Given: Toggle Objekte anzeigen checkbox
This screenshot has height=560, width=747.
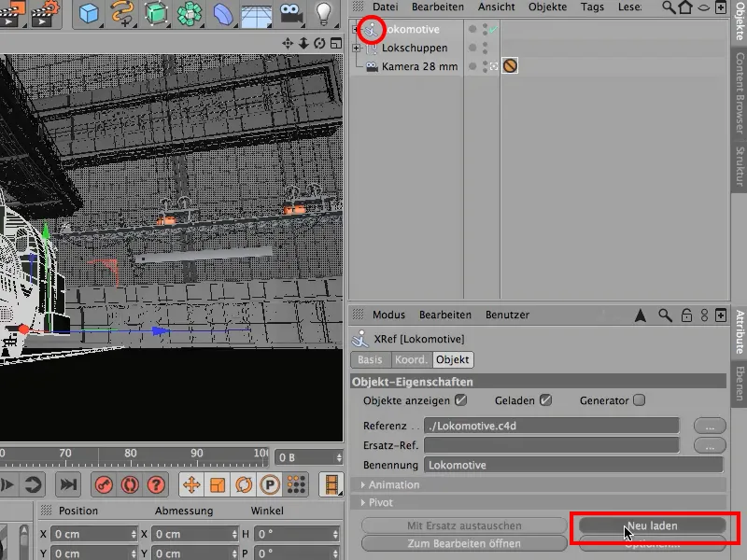Looking at the screenshot, I should point(460,400).
